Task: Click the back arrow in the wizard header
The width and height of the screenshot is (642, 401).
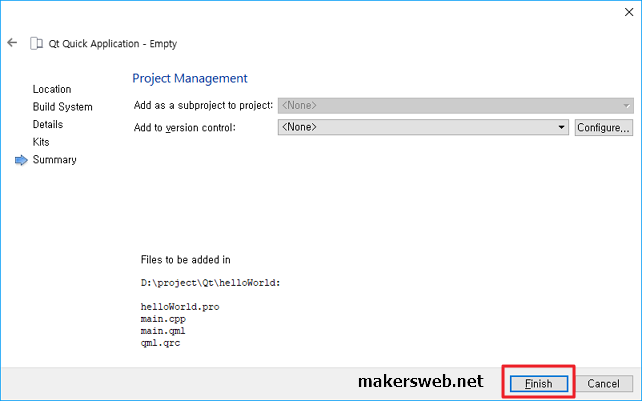Action: click(12, 43)
